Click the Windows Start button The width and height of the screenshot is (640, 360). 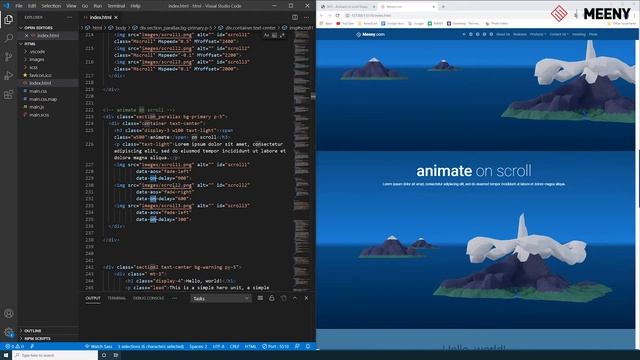(x=6, y=356)
